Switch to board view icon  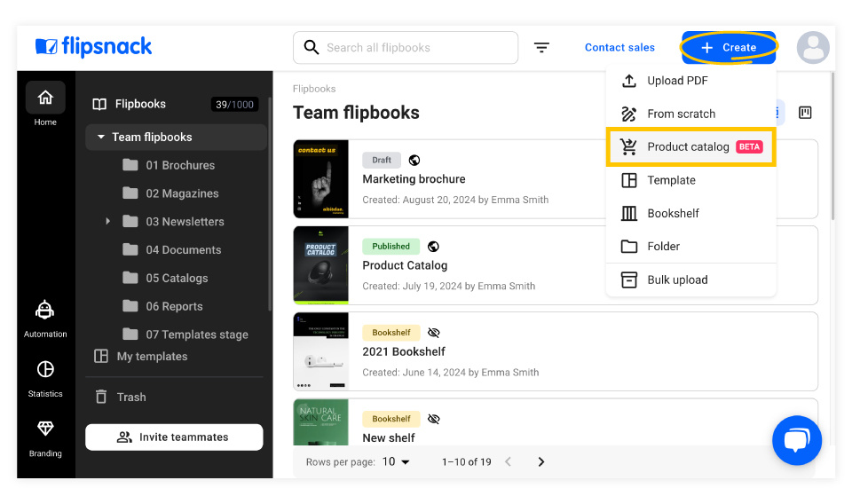805,113
